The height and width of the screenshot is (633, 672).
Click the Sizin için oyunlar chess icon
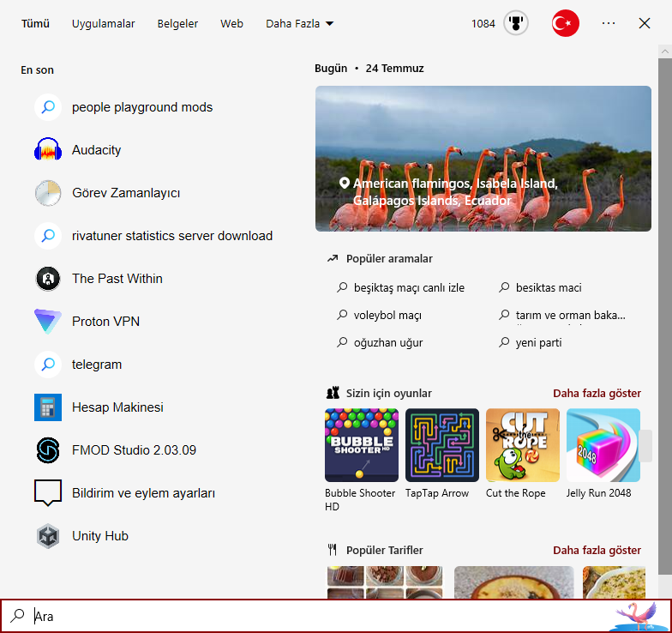(333, 393)
